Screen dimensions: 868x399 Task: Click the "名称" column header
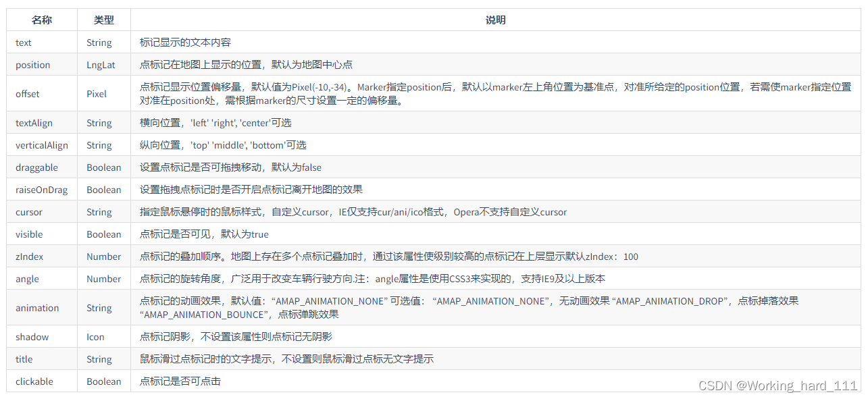tap(41, 20)
